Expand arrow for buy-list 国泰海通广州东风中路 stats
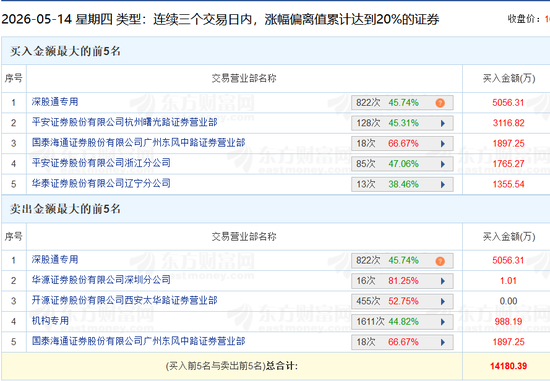The height and width of the screenshot is (381, 550). (443, 143)
